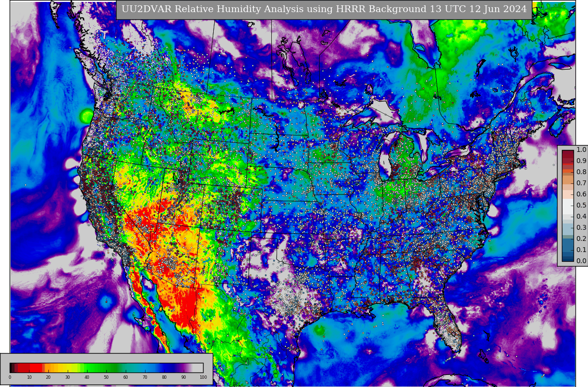Click the 0.0 label on right legend
The image size is (588, 387).
[581, 261]
